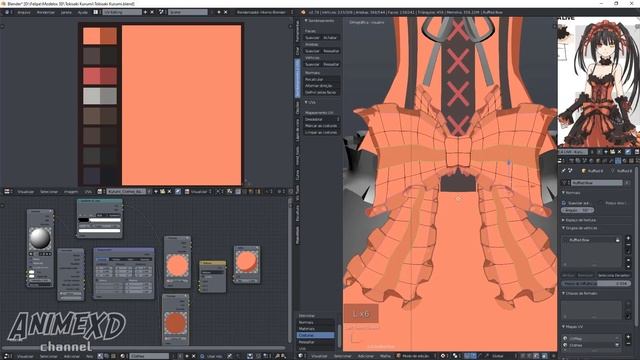Add a new screen layout with the plus icon

click(145, 12)
